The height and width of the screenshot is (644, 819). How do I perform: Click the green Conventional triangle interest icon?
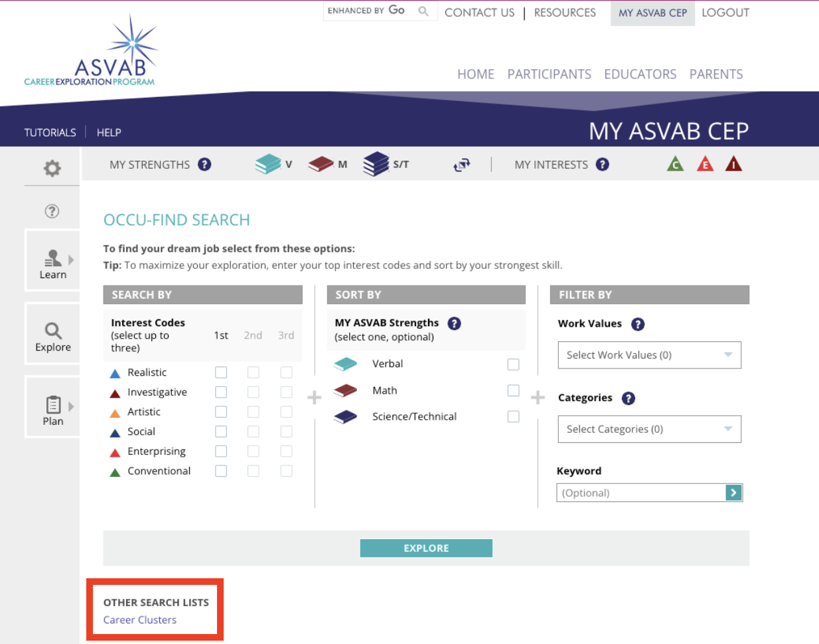pyautogui.click(x=675, y=164)
